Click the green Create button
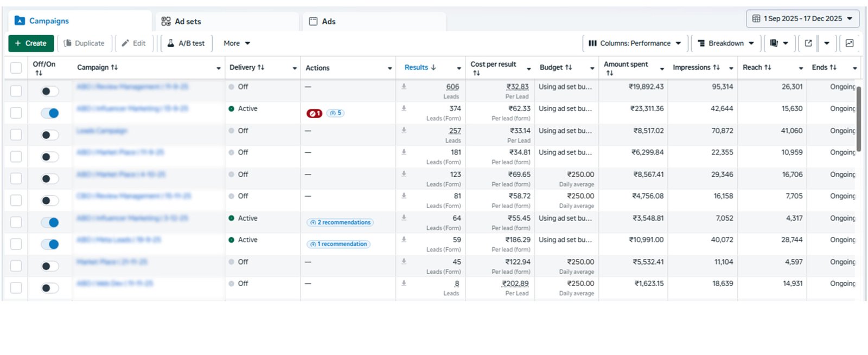 coord(31,43)
